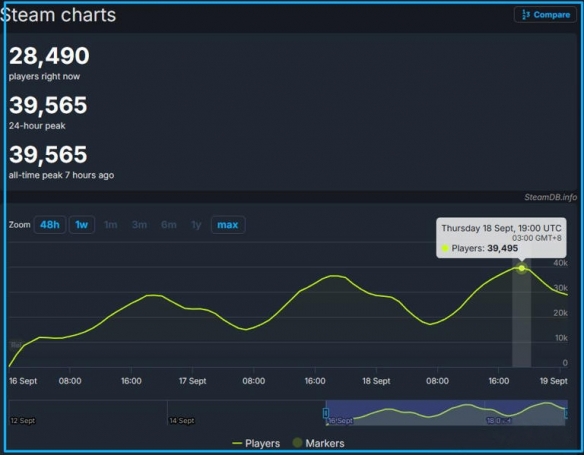Click the green Markers legend circle
The image size is (584, 455).
click(297, 443)
